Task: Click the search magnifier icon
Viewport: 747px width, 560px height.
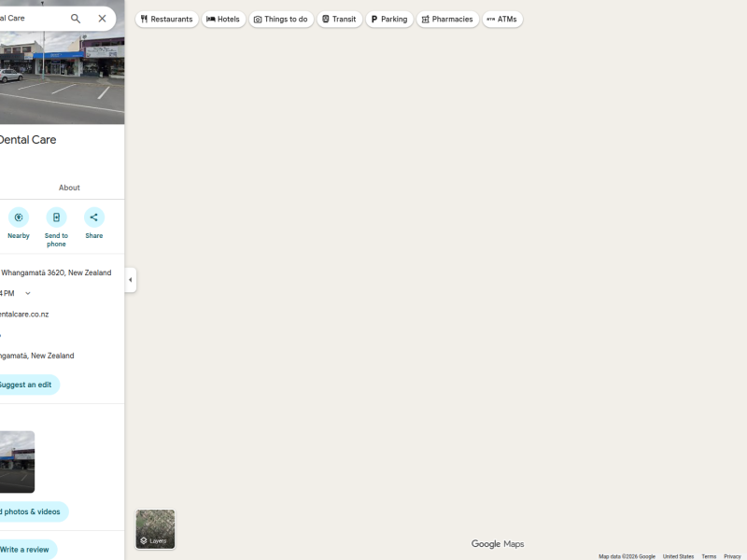Action: coord(76,19)
